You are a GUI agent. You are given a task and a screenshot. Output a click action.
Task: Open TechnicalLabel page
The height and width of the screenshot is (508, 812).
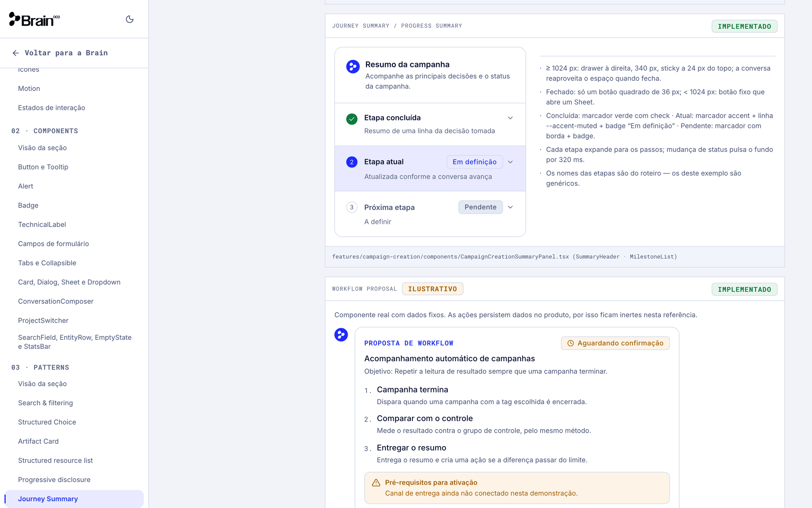tap(42, 224)
